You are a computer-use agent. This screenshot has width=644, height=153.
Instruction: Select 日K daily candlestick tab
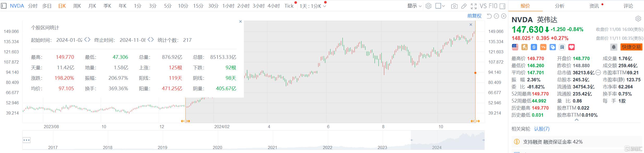coord(62,6)
